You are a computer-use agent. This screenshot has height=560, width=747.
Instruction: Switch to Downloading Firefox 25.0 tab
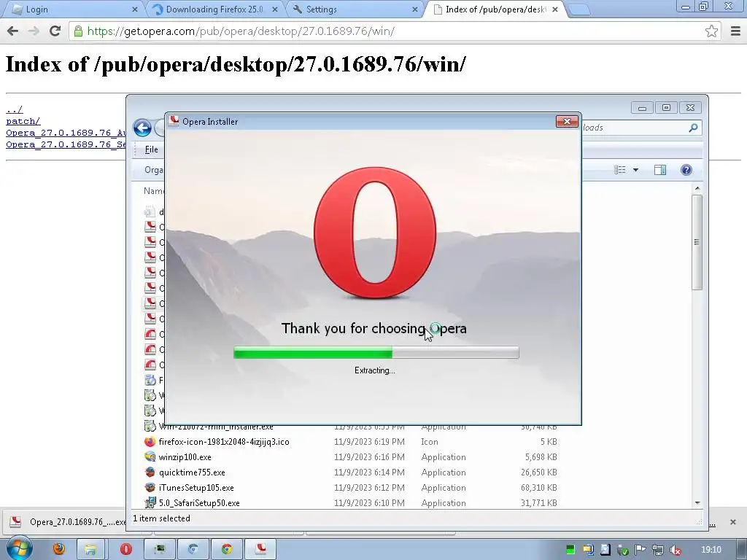(x=214, y=9)
